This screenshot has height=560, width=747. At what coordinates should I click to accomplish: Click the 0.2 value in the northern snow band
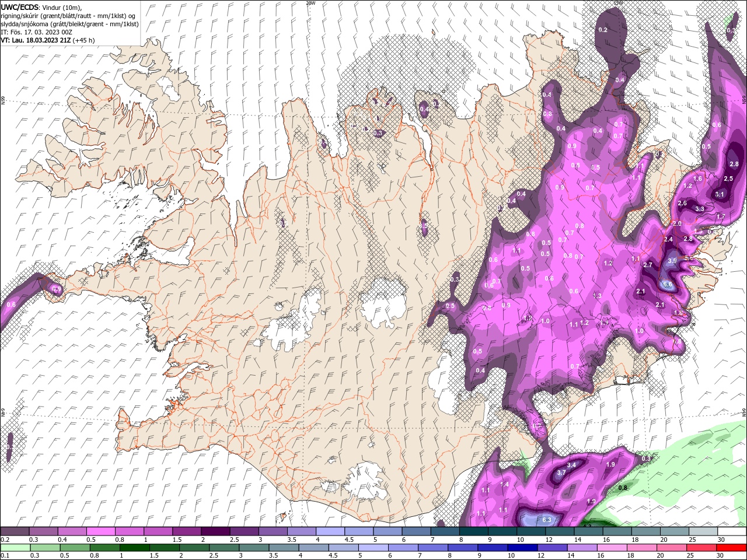point(603,30)
